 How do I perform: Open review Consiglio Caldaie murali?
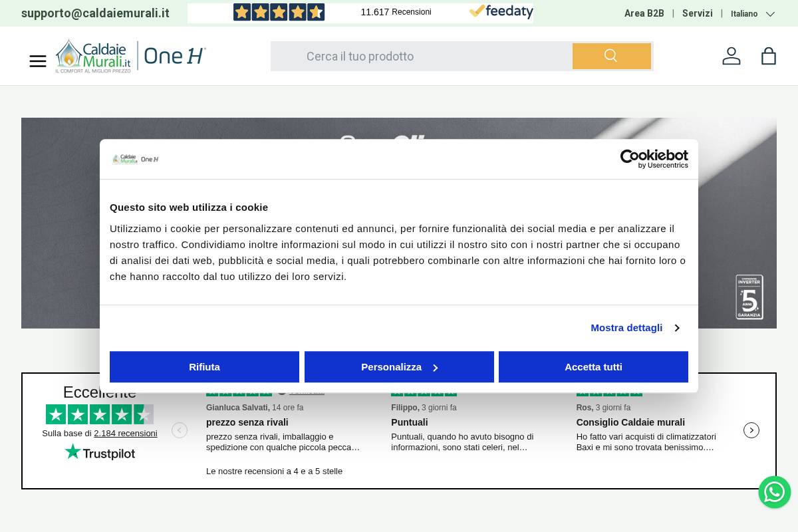pyautogui.click(x=630, y=422)
